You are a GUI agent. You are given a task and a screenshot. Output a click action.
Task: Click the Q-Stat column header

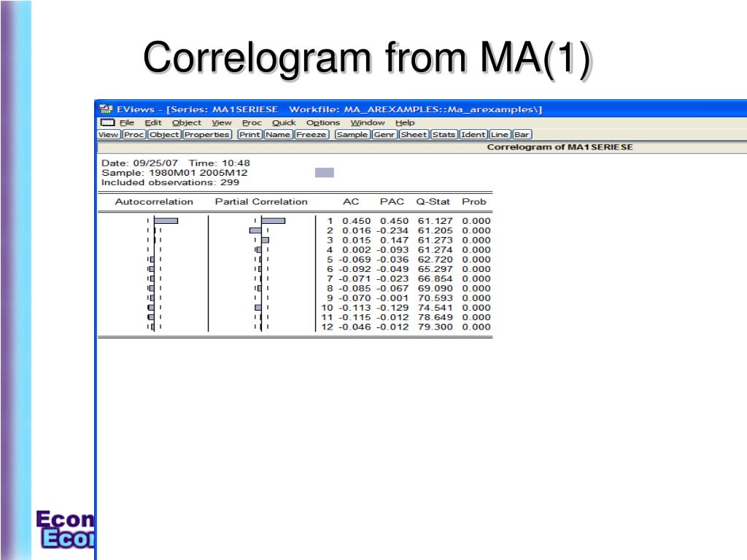tap(433, 202)
